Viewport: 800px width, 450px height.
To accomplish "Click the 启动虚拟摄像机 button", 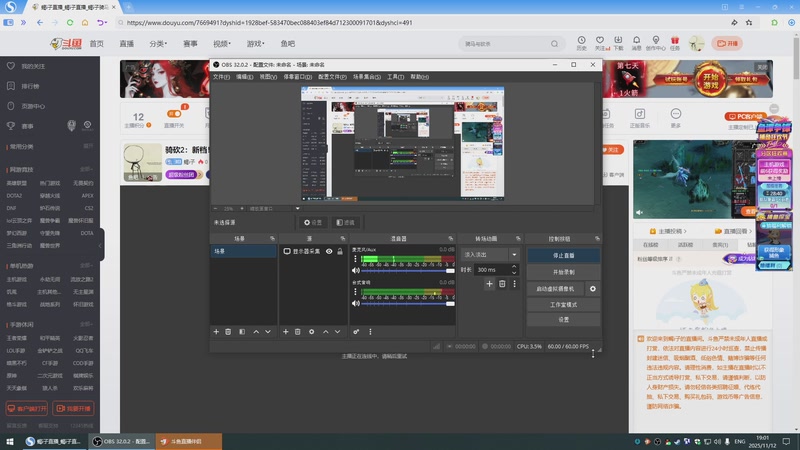I will pos(556,289).
